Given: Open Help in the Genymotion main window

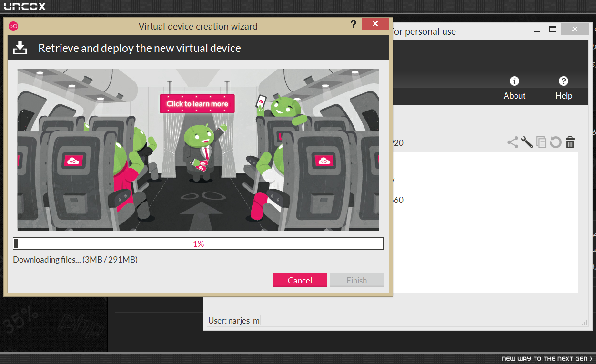Looking at the screenshot, I should [564, 89].
